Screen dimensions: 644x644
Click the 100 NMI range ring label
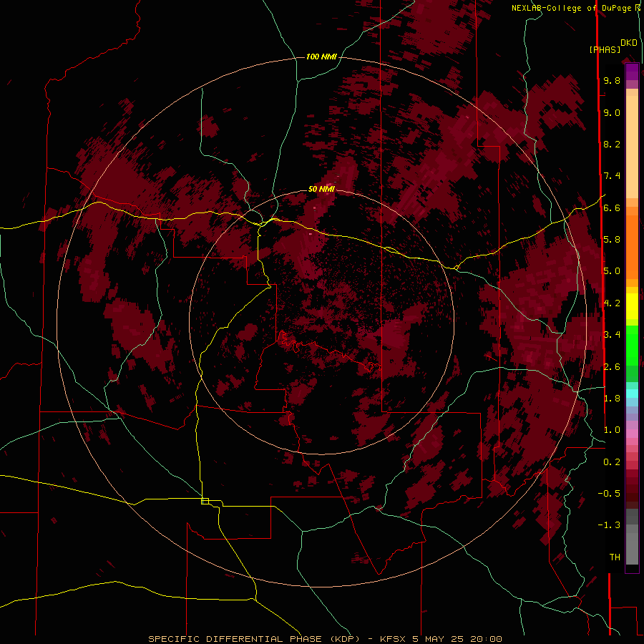321,57
